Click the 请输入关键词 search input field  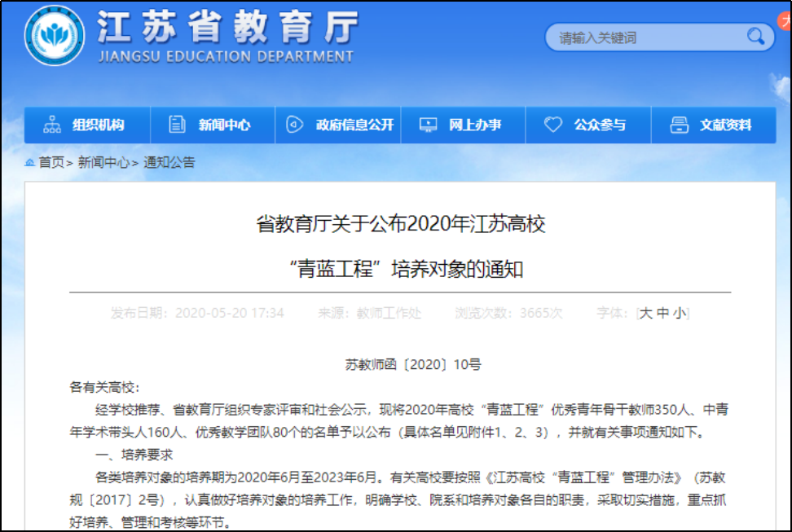644,37
